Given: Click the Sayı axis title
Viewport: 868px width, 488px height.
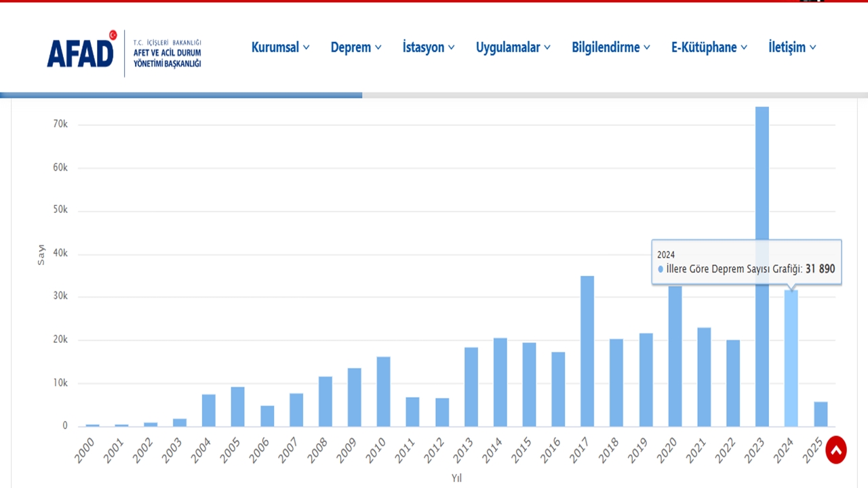Looking at the screenshot, I should coord(41,253).
